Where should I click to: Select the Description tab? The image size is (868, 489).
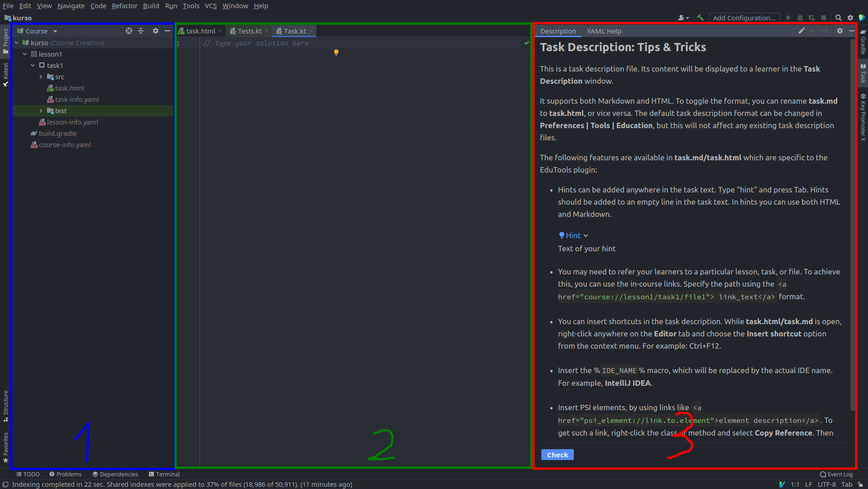click(x=558, y=31)
